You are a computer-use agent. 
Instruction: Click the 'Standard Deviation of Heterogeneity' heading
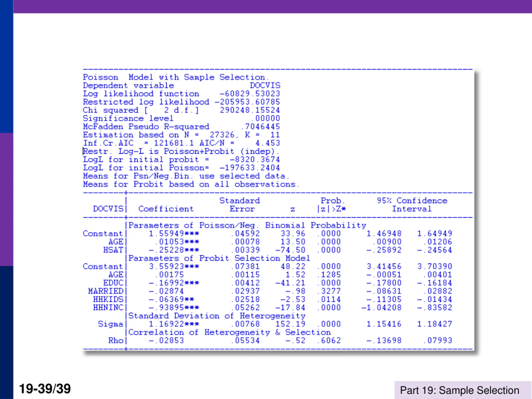(x=217, y=316)
